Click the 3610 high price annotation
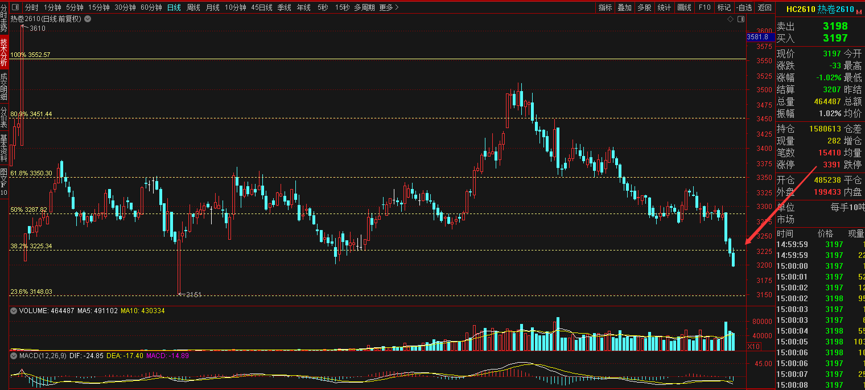 pos(38,28)
